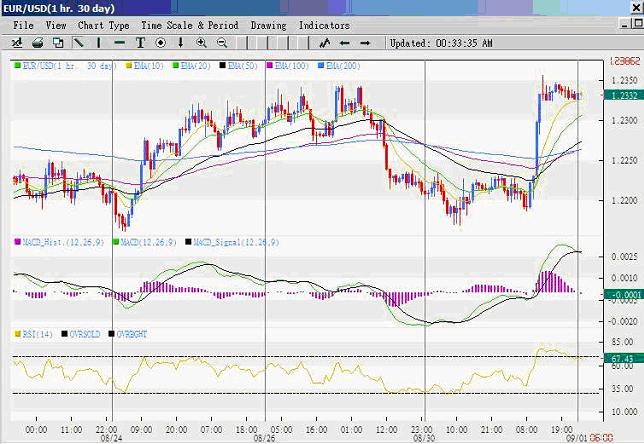Viewport: 644px width, 444px height.
Task: Minimize the inner chart window
Action: click(625, 25)
